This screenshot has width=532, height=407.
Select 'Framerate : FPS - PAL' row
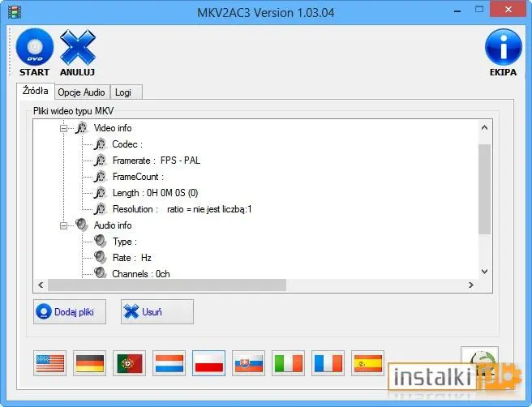click(157, 161)
